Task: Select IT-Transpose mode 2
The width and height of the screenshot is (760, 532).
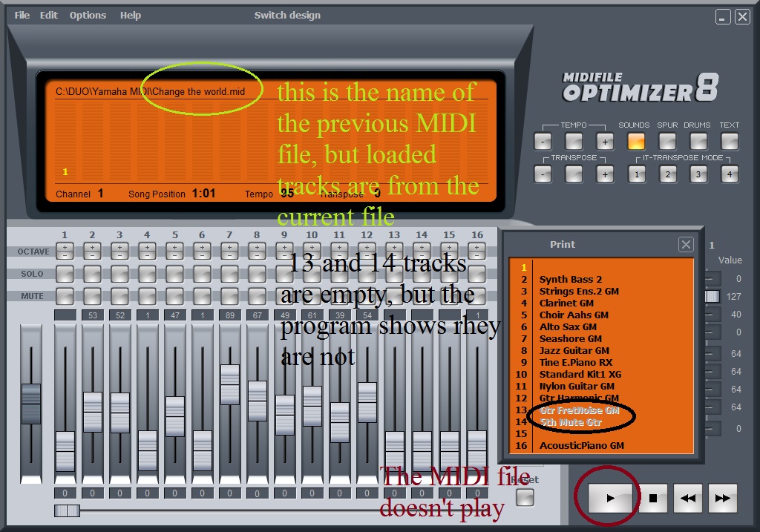Action: click(x=668, y=174)
